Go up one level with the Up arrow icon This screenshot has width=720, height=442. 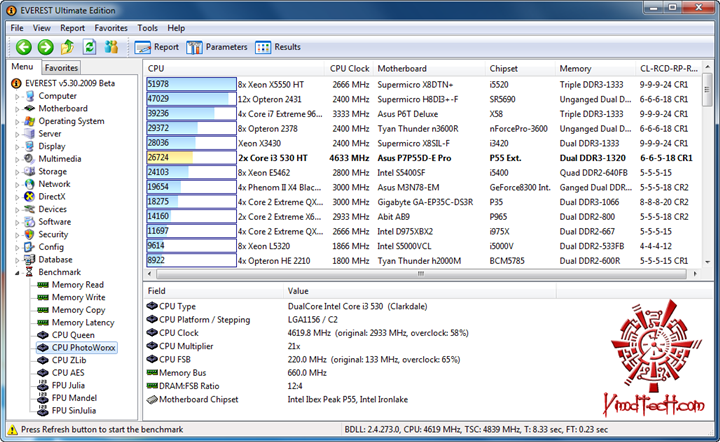(x=68, y=47)
